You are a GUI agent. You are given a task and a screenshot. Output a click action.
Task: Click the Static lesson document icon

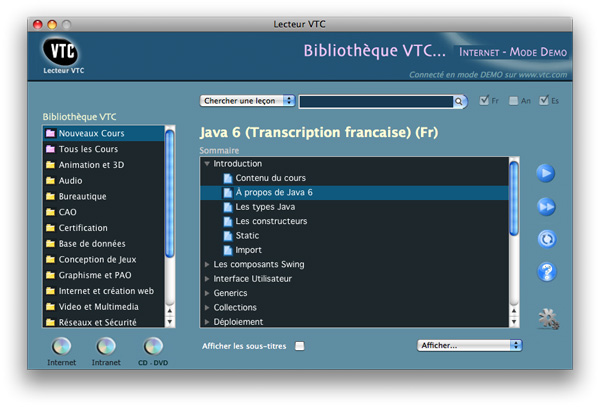pos(228,236)
